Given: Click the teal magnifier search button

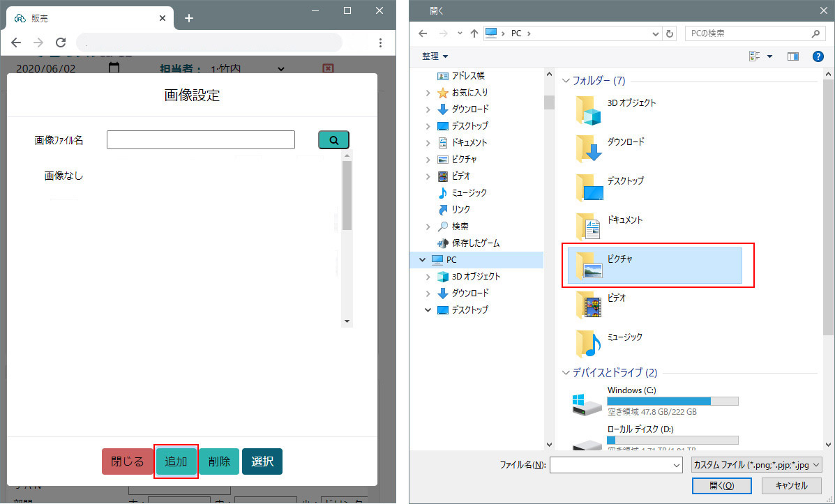Looking at the screenshot, I should (x=333, y=140).
